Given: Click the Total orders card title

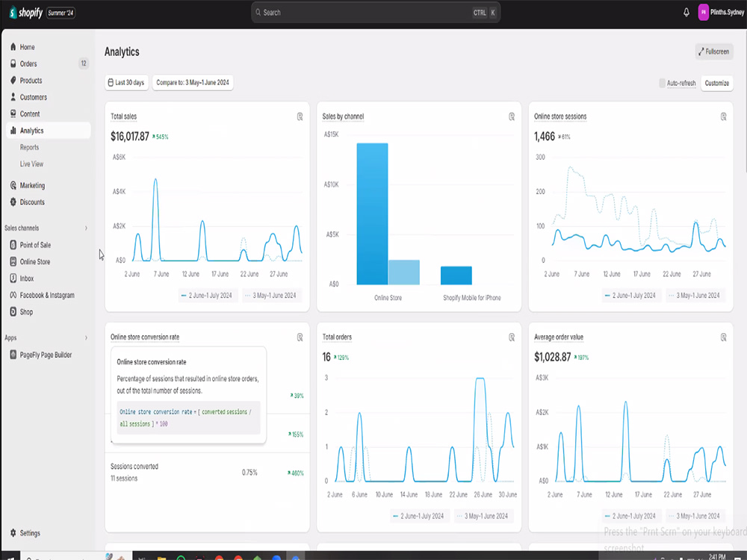Looking at the screenshot, I should click(337, 337).
